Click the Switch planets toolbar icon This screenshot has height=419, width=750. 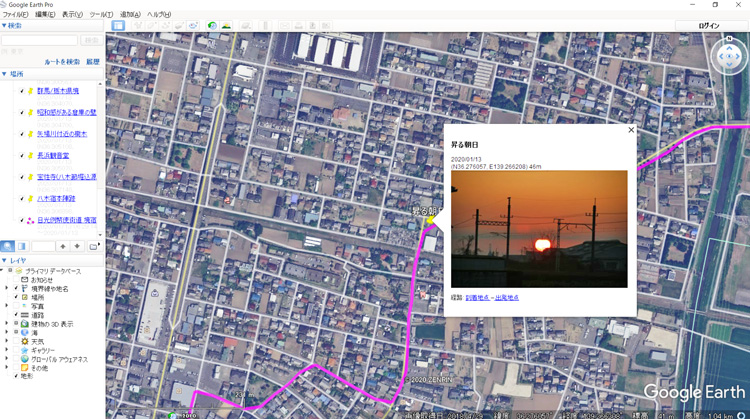246,25
